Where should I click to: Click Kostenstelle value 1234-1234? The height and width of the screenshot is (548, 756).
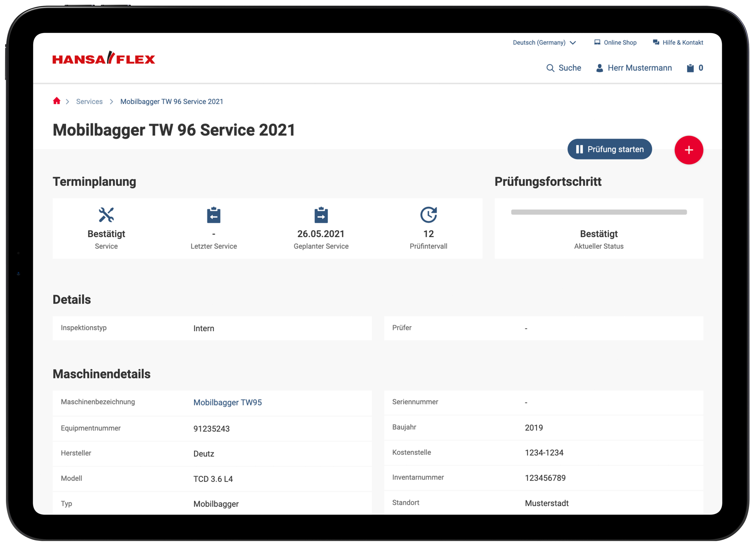point(544,453)
